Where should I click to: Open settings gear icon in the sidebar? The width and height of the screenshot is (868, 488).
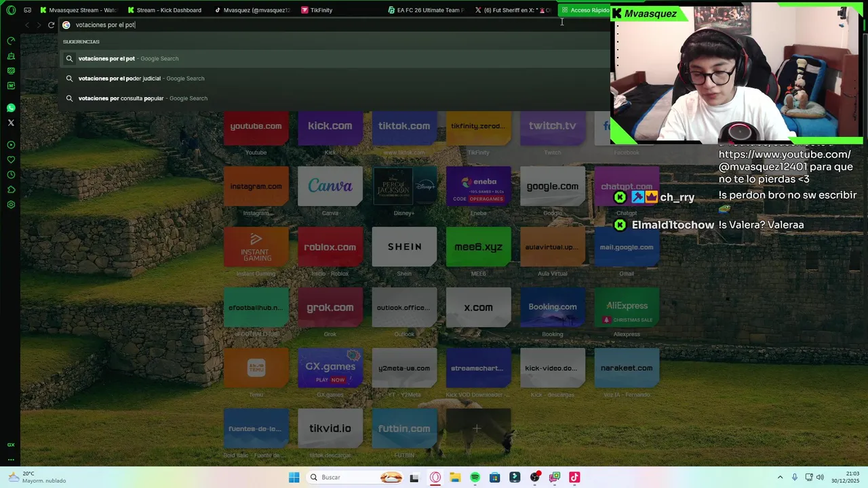(x=11, y=205)
